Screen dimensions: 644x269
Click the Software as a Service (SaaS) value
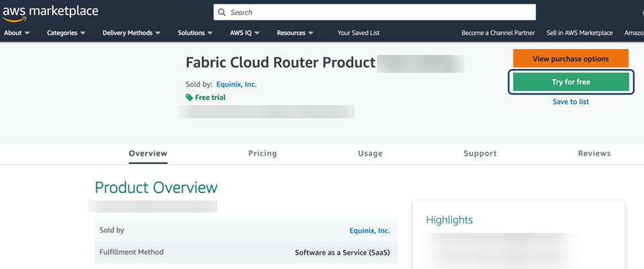[x=342, y=253]
